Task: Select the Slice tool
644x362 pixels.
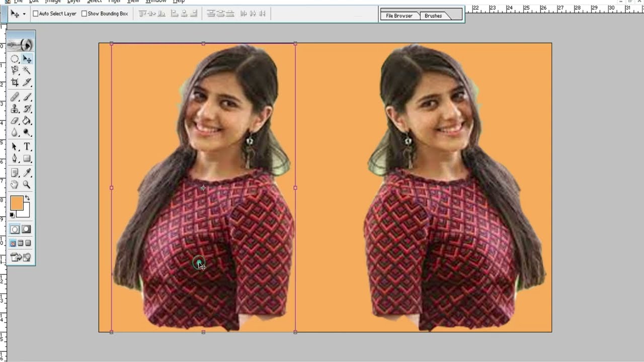Action: click(x=27, y=82)
